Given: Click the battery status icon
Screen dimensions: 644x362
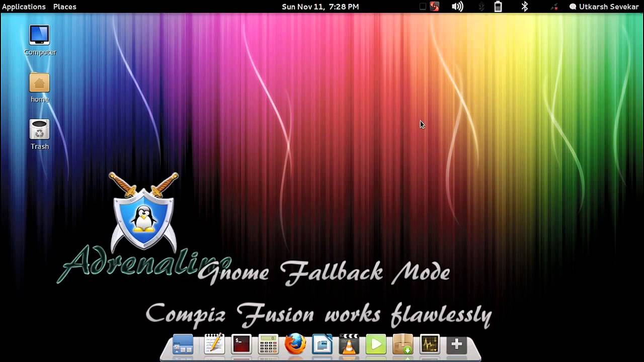Looking at the screenshot, I should (x=498, y=7).
